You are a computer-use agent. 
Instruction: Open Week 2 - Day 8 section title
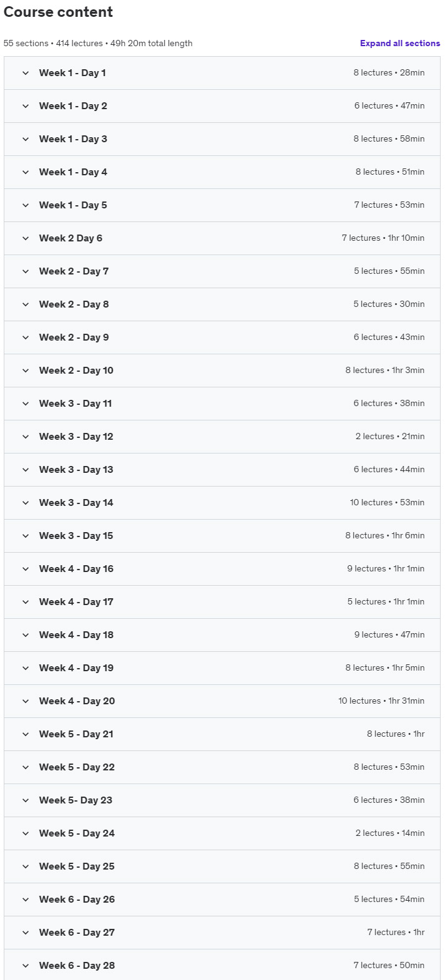(x=74, y=304)
